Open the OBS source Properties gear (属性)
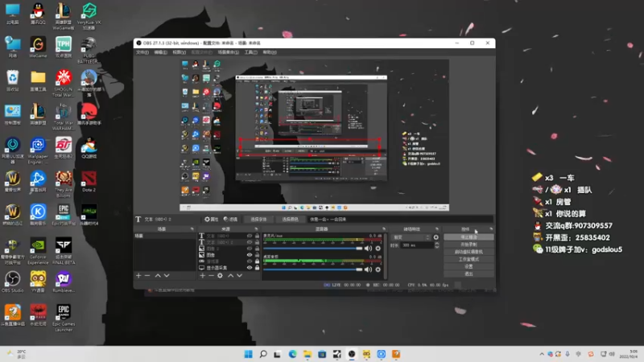 coord(212,219)
